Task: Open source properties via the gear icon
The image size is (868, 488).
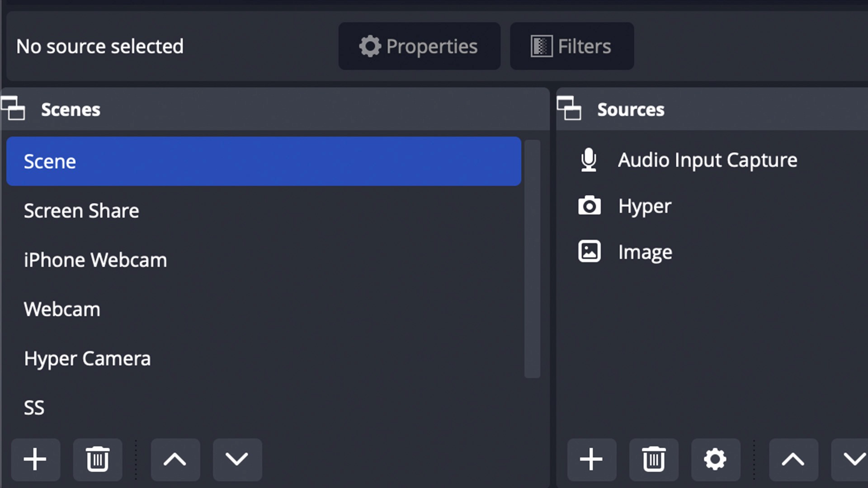Action: point(715,460)
